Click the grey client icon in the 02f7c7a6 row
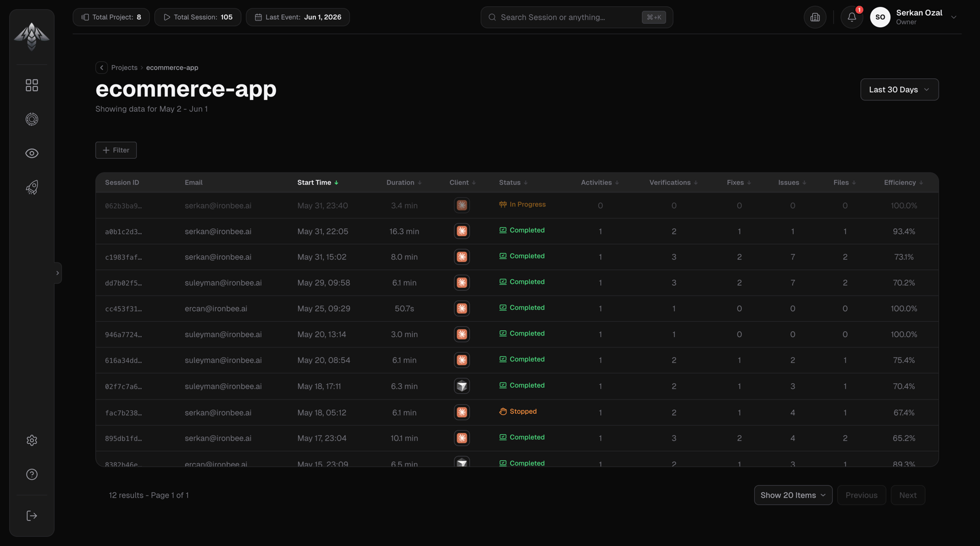 coord(462,386)
